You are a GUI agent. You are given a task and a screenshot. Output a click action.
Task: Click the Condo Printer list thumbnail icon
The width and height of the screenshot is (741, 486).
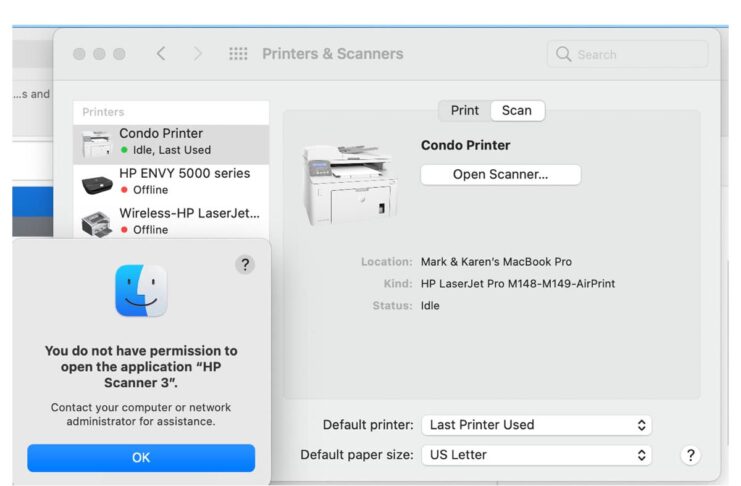(x=96, y=144)
